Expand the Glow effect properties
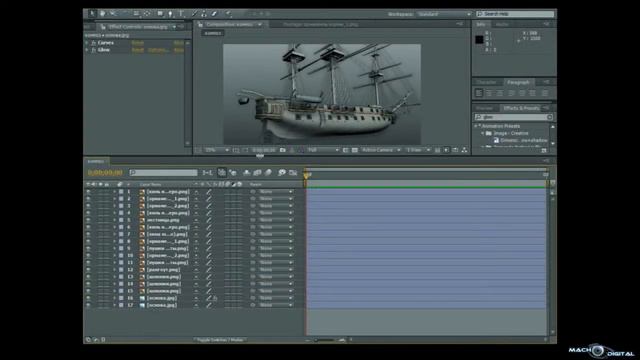Viewport: 640px width, 360px height. coord(87,50)
